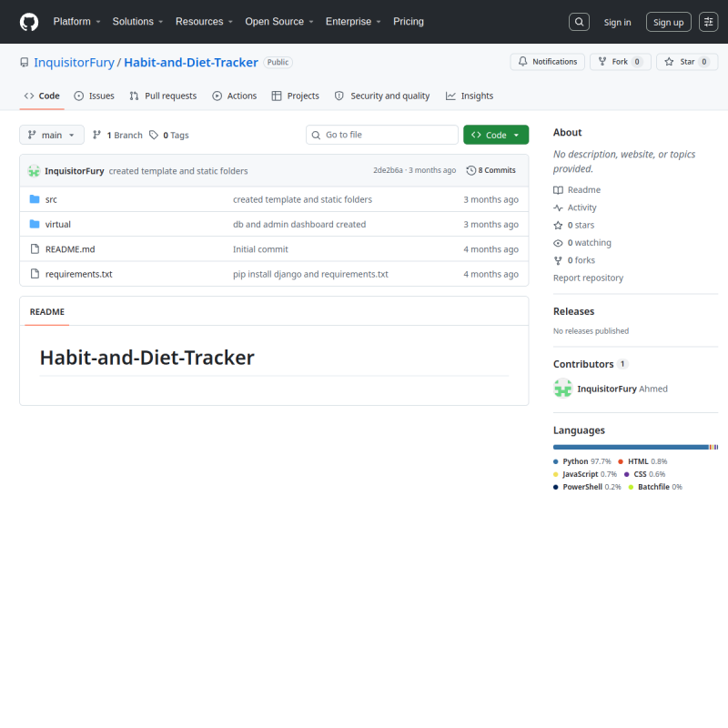Image resolution: width=728 pixels, height=728 pixels.
Task: Click the repository icon beside InquisitorFury
Action: click(25, 62)
